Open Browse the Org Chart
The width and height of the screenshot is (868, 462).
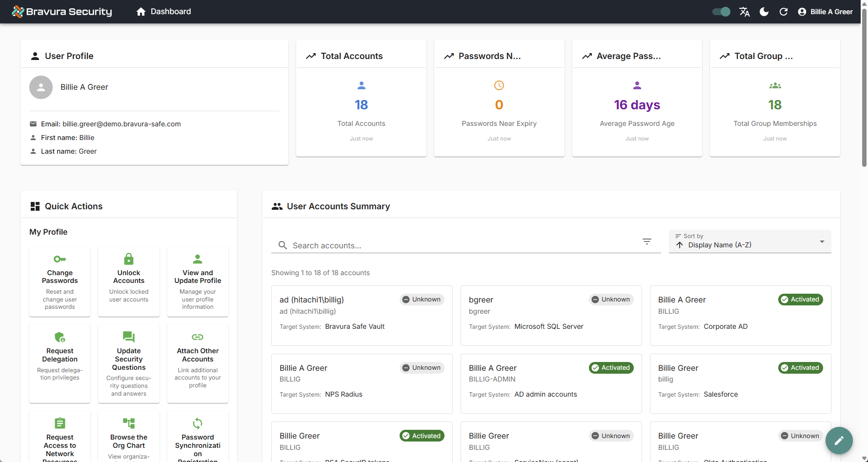click(x=128, y=436)
